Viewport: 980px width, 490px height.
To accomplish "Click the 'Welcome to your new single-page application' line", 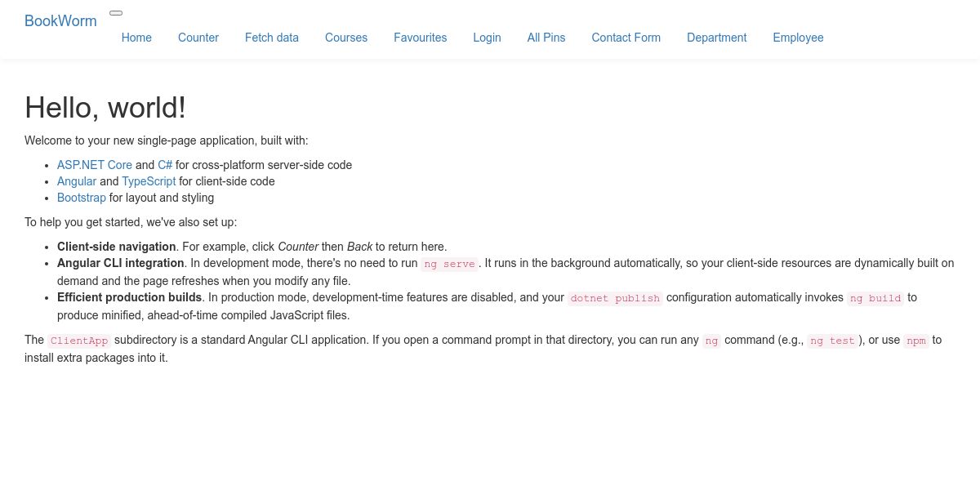I will coord(167,140).
